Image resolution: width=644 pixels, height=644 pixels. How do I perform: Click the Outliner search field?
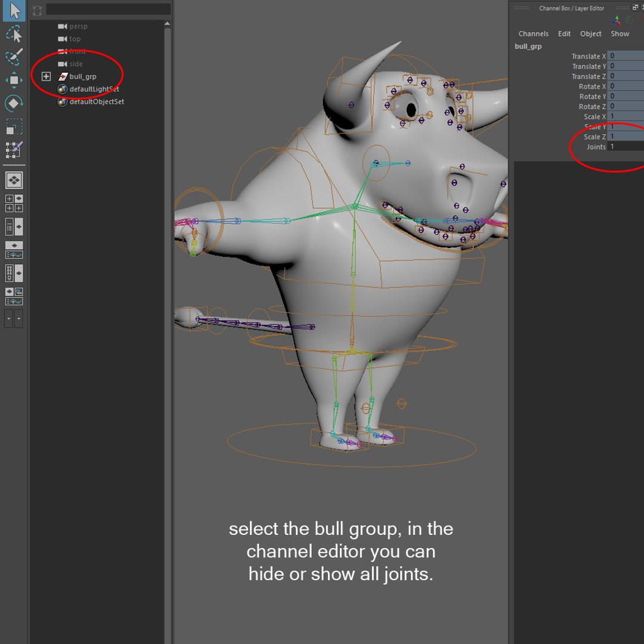pyautogui.click(x=109, y=9)
